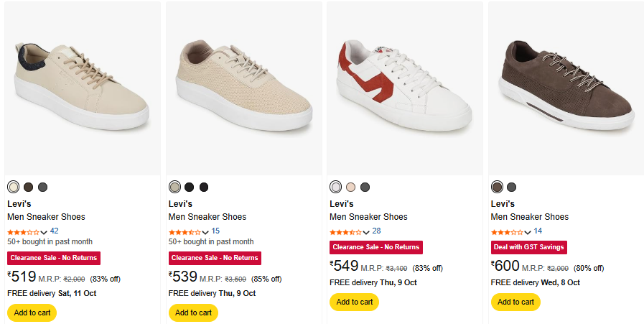Open the 14 ratings count link

tap(538, 231)
